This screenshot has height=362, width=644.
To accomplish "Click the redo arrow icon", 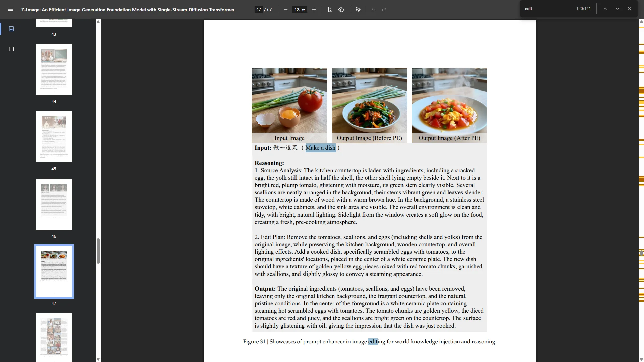I will coord(384,9).
